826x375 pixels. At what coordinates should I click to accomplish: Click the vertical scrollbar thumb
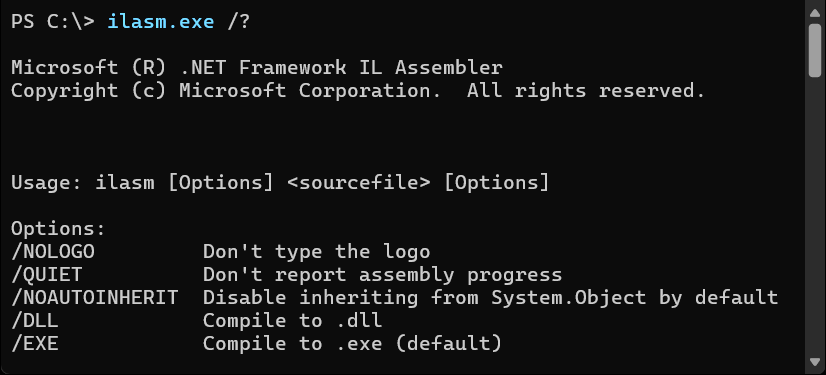[x=814, y=51]
